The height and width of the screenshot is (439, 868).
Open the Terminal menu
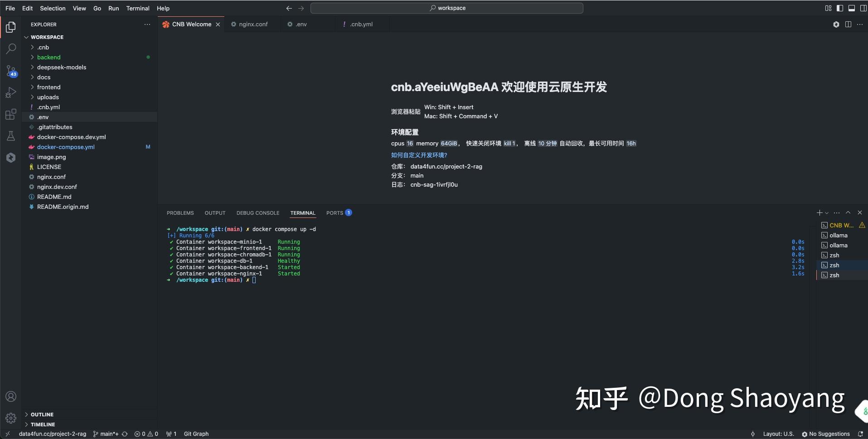point(137,8)
